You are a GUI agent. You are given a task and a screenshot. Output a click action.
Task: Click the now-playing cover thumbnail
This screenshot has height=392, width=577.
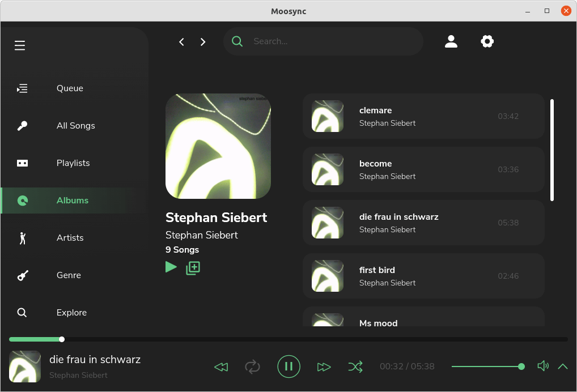coord(25,367)
